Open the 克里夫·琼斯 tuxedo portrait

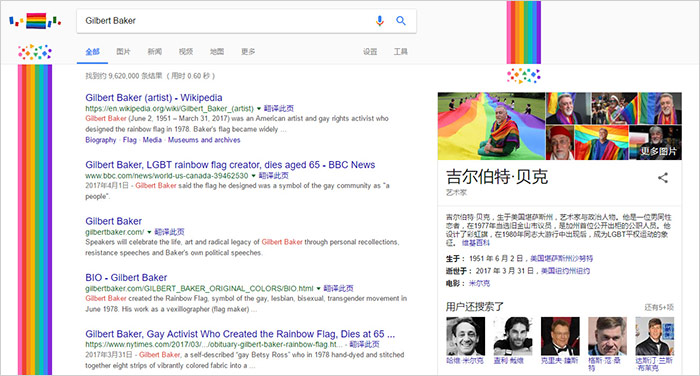pos(560,336)
